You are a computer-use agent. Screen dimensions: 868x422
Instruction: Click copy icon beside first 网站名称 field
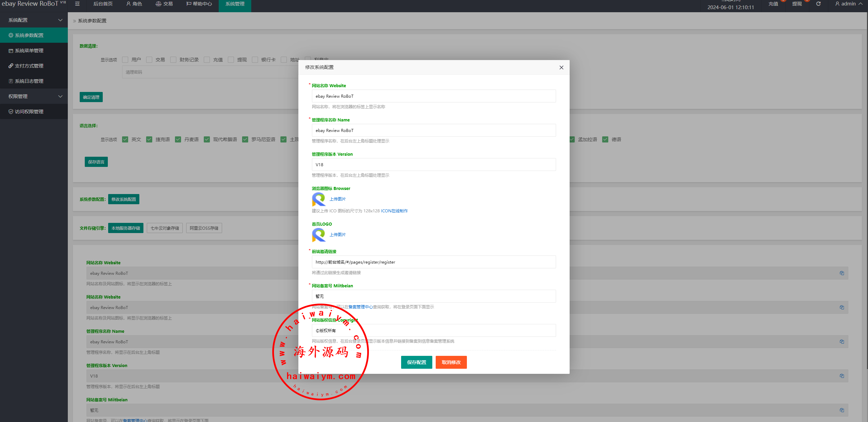[x=842, y=273]
